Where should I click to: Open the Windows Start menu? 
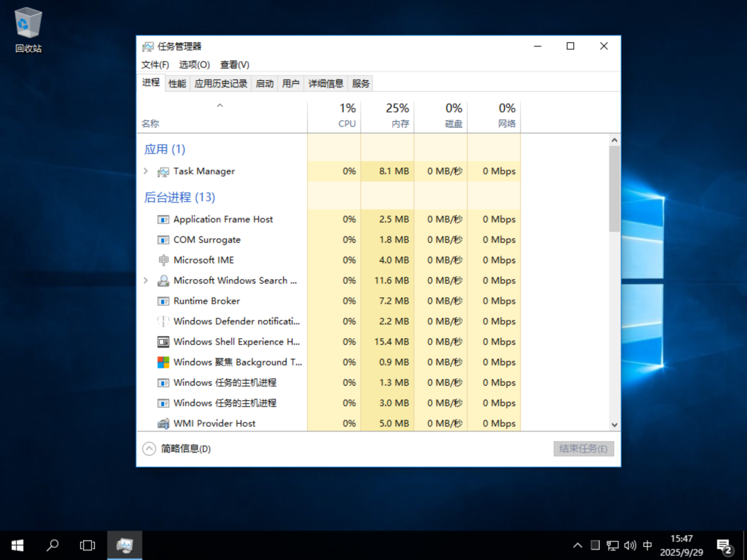point(17,545)
